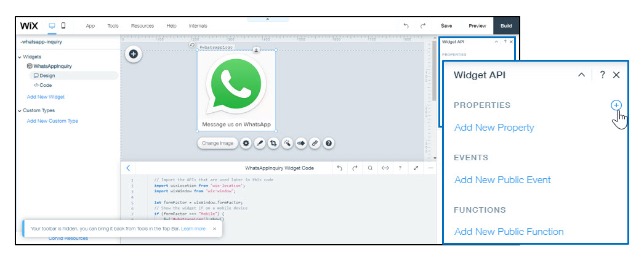Click Undo in the top bar
The image size is (644, 270).
pyautogui.click(x=406, y=26)
